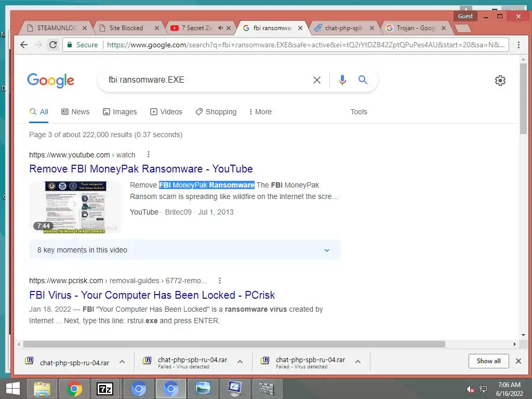Clear the search box with the X icon

coord(316,80)
